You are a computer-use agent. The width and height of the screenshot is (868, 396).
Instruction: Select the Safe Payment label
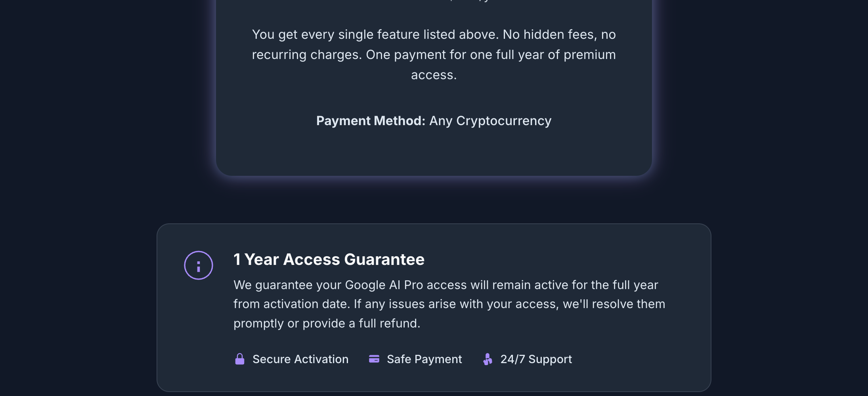pyautogui.click(x=424, y=359)
